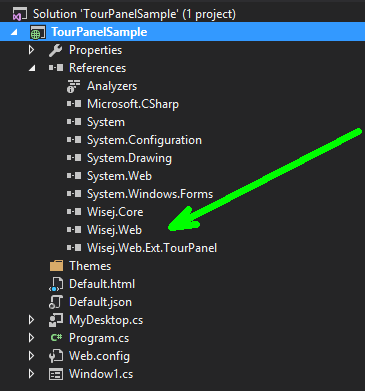Expand the MyDesktop.cs node

[32, 320]
